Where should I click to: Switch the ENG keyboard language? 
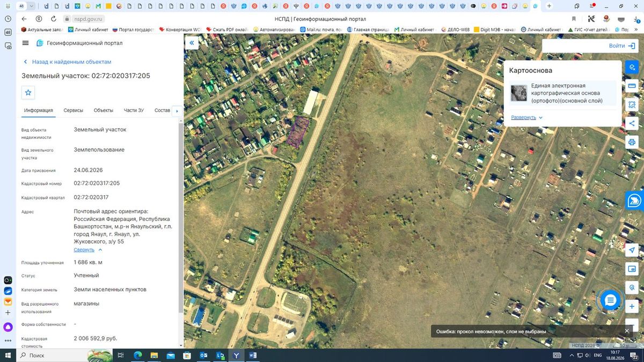coord(597,356)
